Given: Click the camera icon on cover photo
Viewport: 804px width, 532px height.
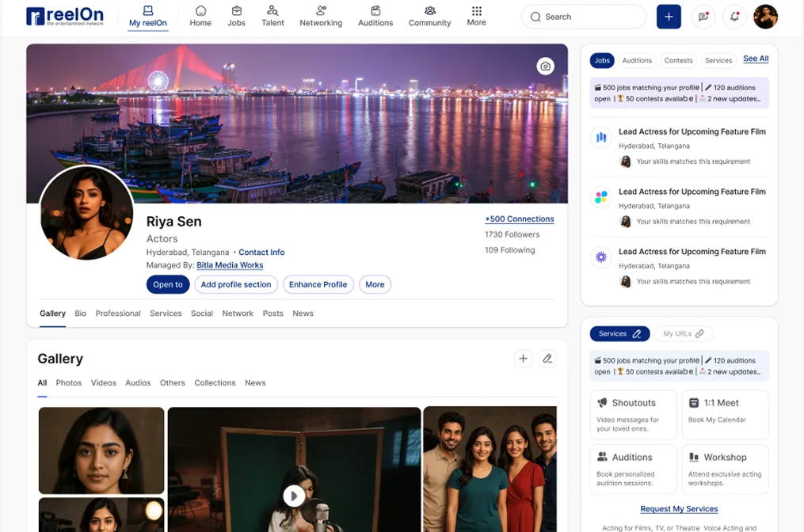Looking at the screenshot, I should tap(545, 66).
